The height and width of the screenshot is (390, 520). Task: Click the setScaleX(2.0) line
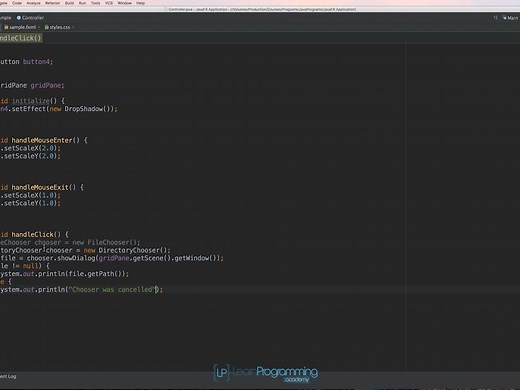30,148
